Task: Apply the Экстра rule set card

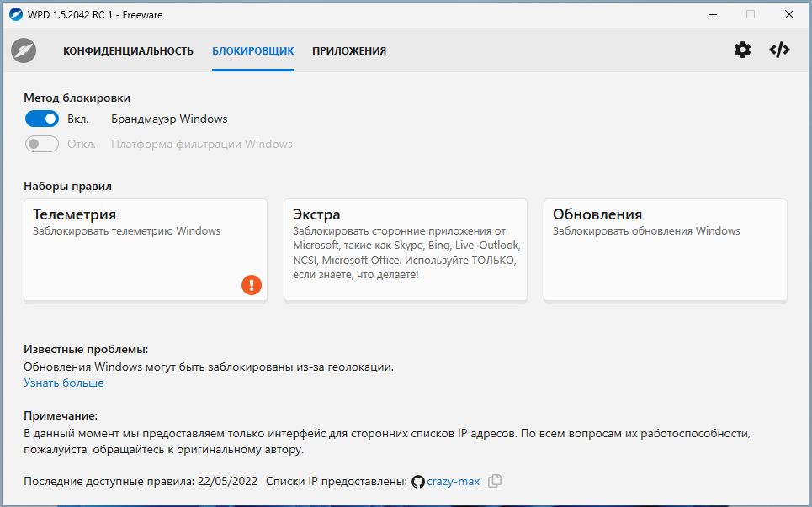Action: (406, 250)
